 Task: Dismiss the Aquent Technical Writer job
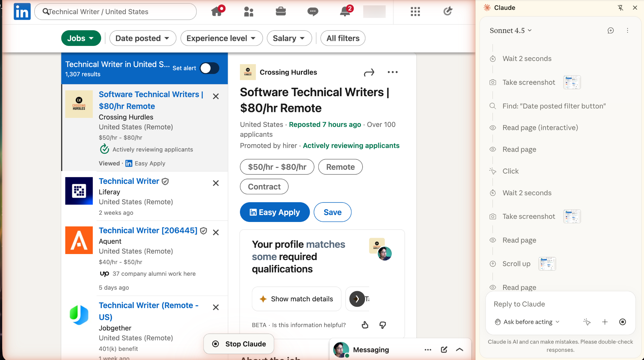tap(216, 232)
